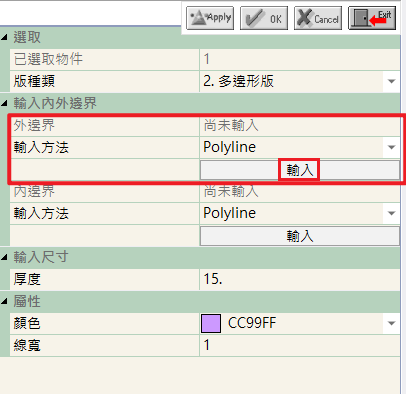
Task: Confirm with the OK checkmark button
Action: (x=264, y=18)
